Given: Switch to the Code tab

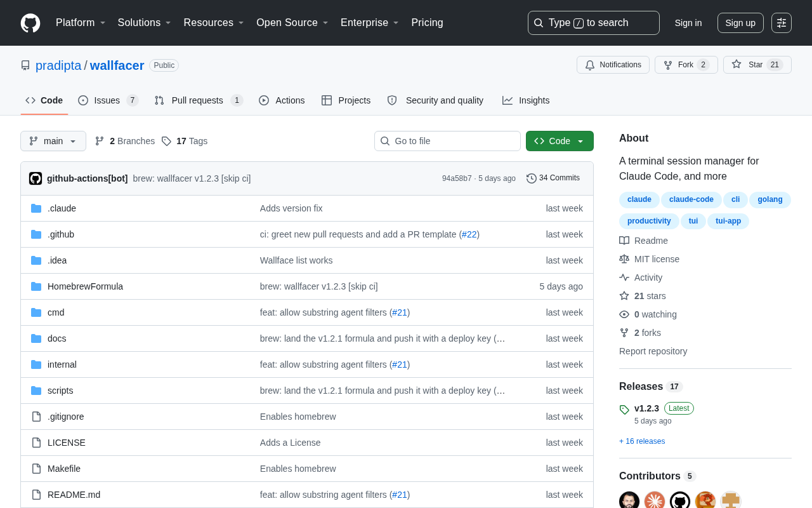Looking at the screenshot, I should coord(44,100).
